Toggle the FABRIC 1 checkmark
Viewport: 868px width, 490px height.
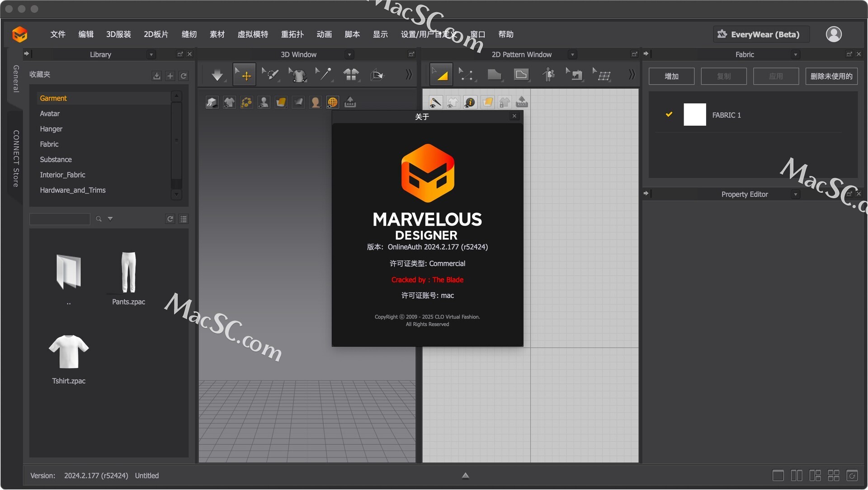[669, 114]
